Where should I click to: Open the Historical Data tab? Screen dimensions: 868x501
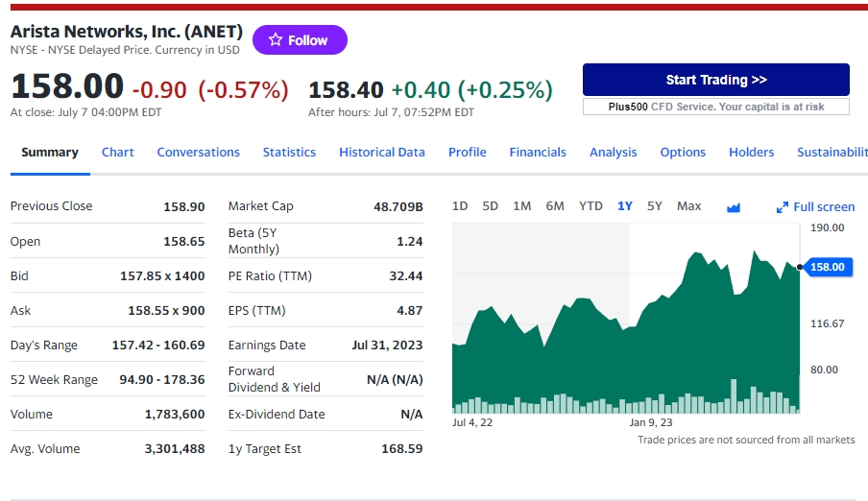coord(382,153)
